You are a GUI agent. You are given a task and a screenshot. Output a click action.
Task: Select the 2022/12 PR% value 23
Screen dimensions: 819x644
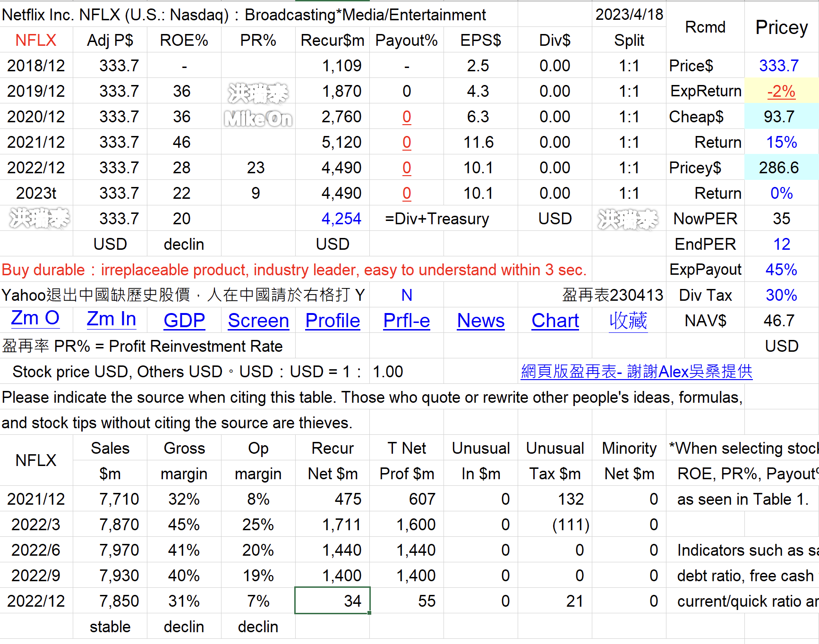pyautogui.click(x=258, y=168)
